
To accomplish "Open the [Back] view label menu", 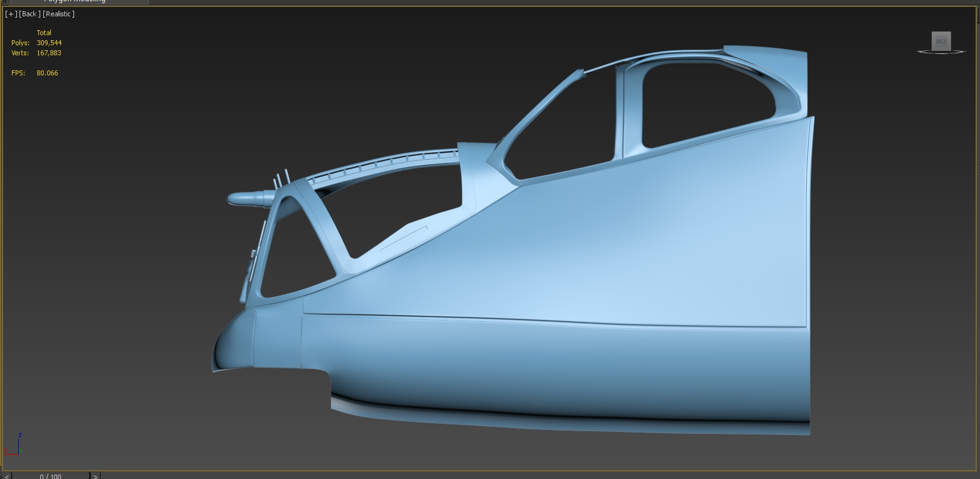I will (x=30, y=14).
